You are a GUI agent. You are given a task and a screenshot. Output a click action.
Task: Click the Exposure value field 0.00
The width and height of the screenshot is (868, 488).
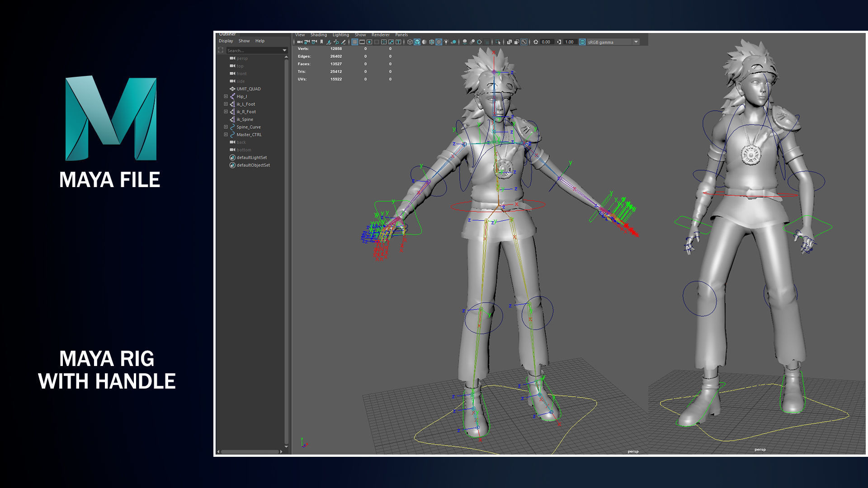(x=547, y=42)
